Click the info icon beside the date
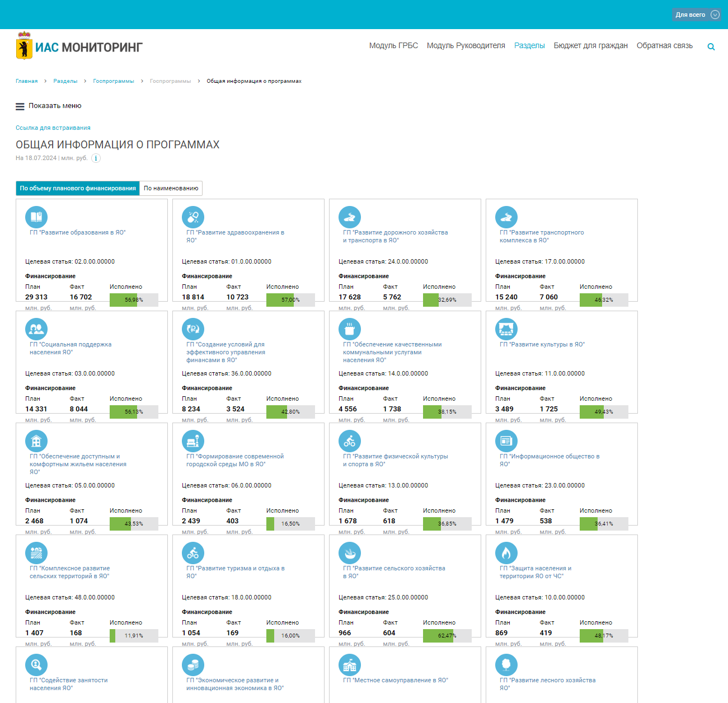 point(96,158)
